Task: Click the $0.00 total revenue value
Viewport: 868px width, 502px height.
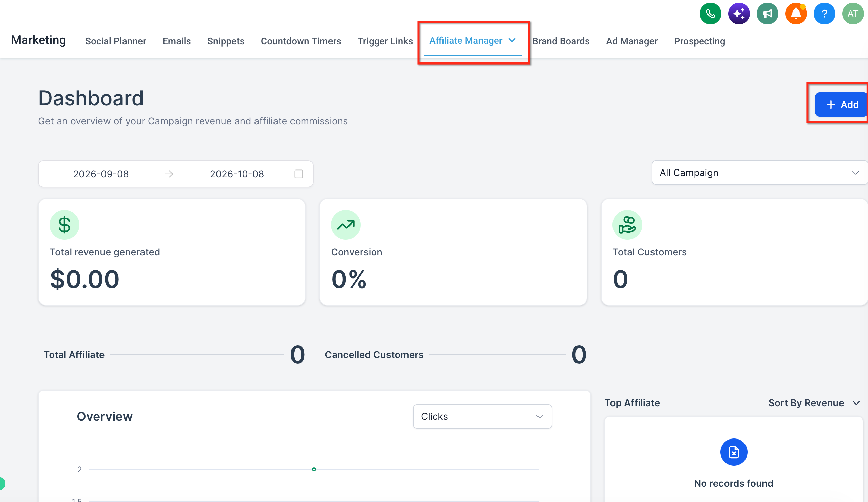Action: (x=85, y=279)
